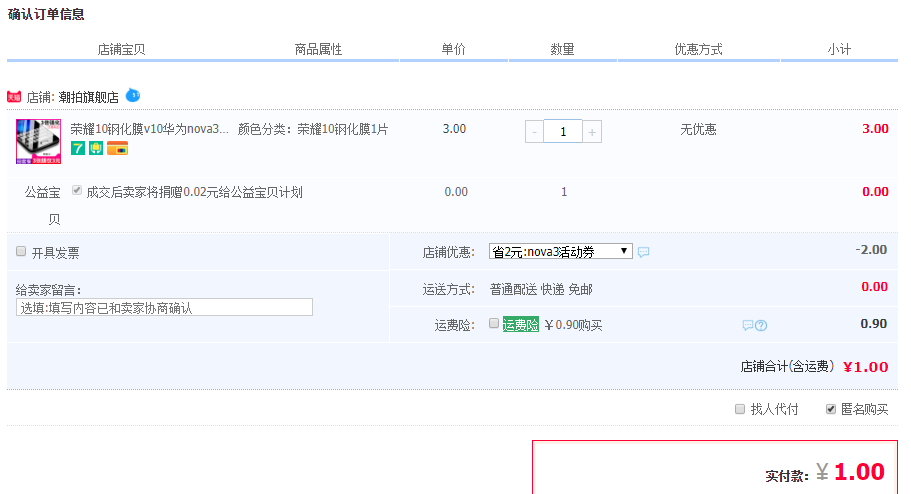Click the 普通配送 快递 免邮 shipping text
911x494 pixels.
[541, 289]
